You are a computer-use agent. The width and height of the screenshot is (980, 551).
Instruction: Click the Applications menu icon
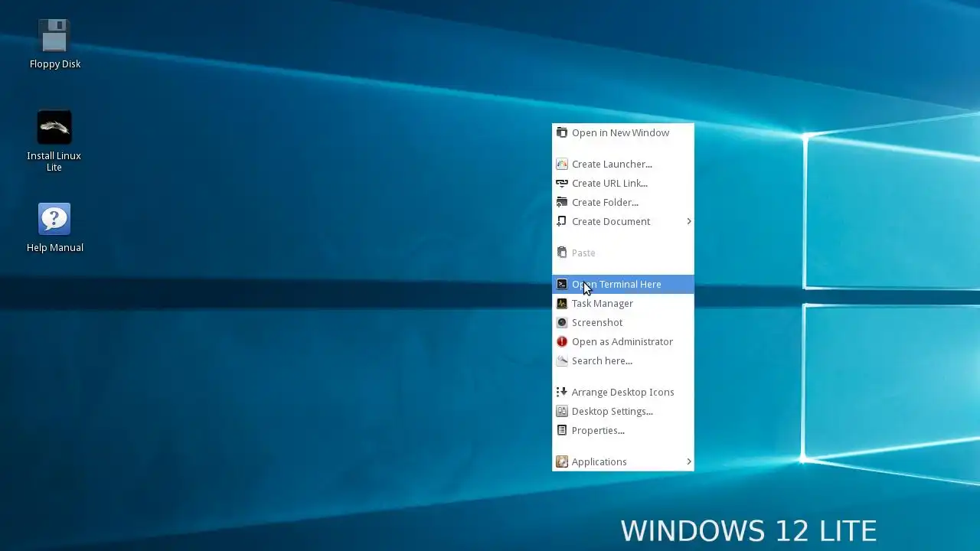(562, 461)
